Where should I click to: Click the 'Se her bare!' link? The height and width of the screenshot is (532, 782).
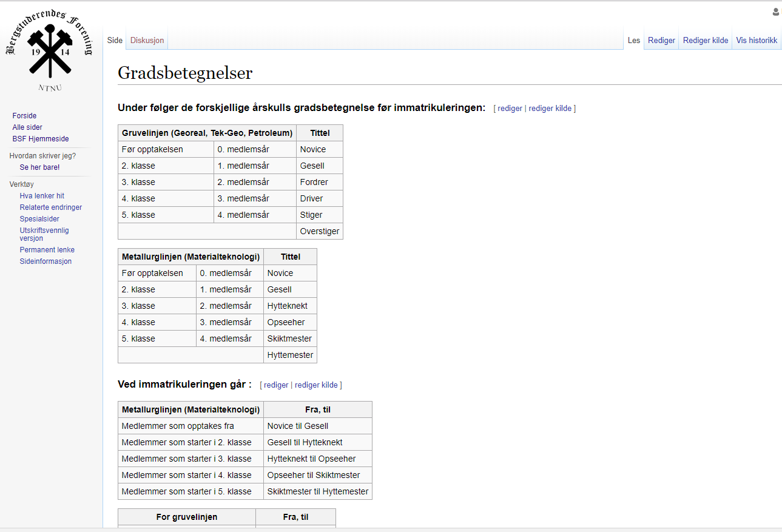39,167
